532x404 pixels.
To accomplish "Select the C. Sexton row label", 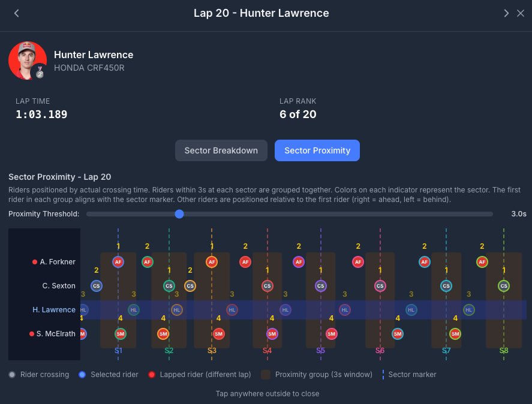I will (x=59, y=285).
